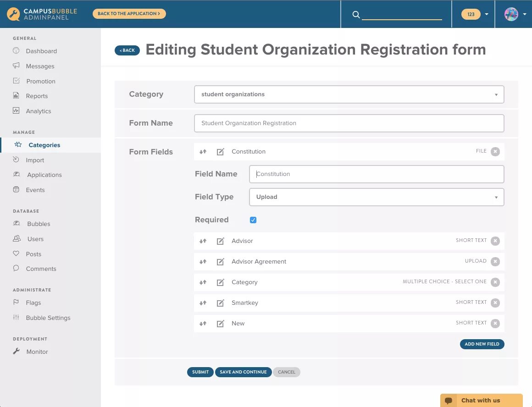
Task: Click reorder arrows on New field
Action: [x=203, y=324]
